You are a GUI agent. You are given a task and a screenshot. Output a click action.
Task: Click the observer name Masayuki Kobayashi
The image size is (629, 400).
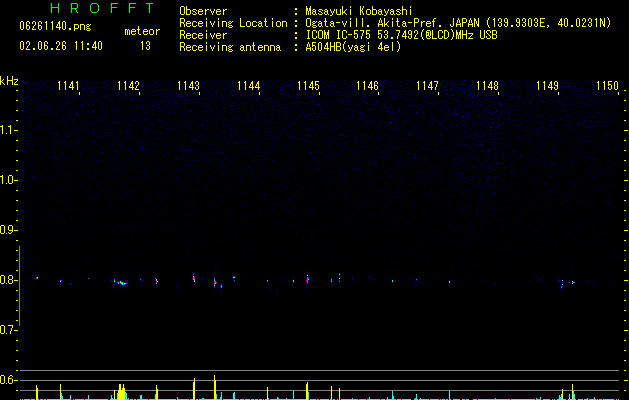pos(358,11)
